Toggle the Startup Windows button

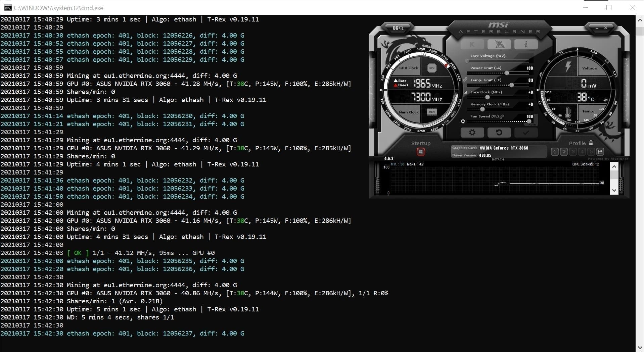point(421,152)
